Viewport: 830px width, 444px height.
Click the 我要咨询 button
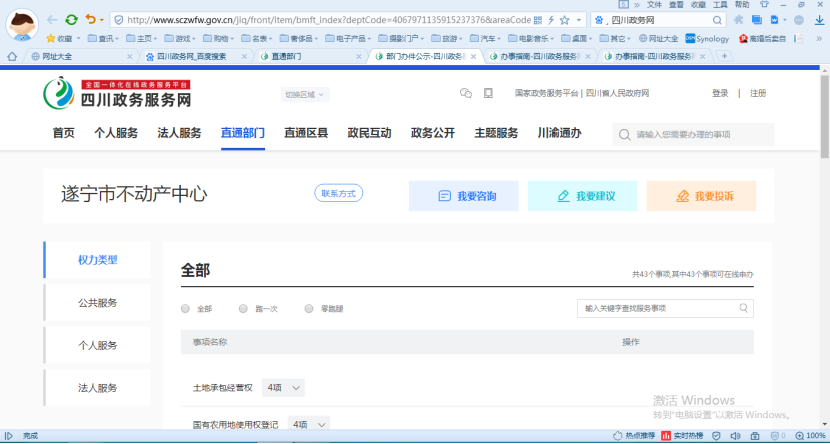pyautogui.click(x=463, y=196)
